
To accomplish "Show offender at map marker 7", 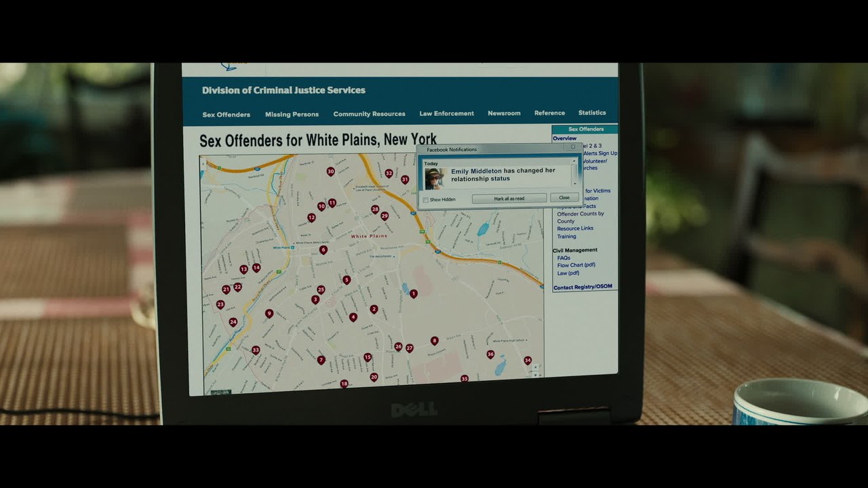I will [x=321, y=360].
